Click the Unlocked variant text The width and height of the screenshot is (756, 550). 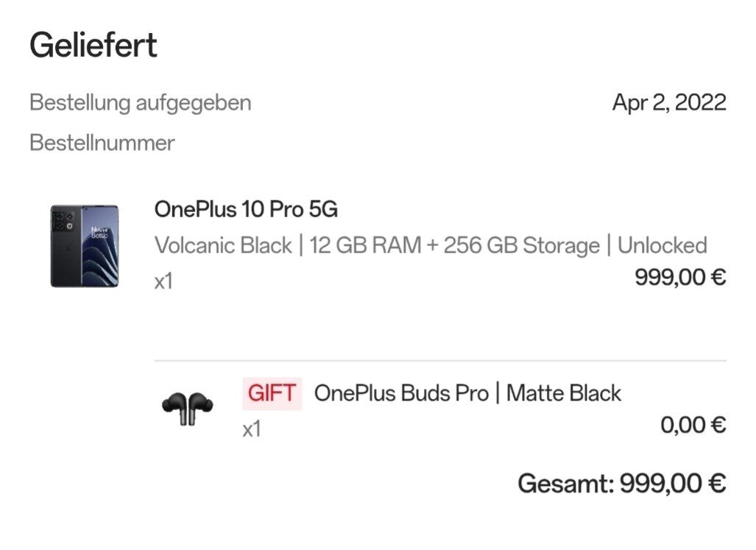click(662, 245)
